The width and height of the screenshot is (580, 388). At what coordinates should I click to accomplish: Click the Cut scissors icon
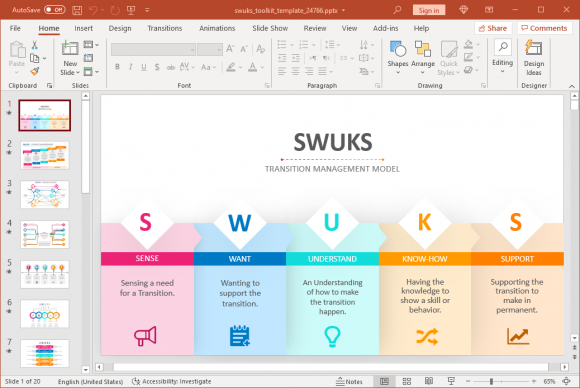pos(34,45)
